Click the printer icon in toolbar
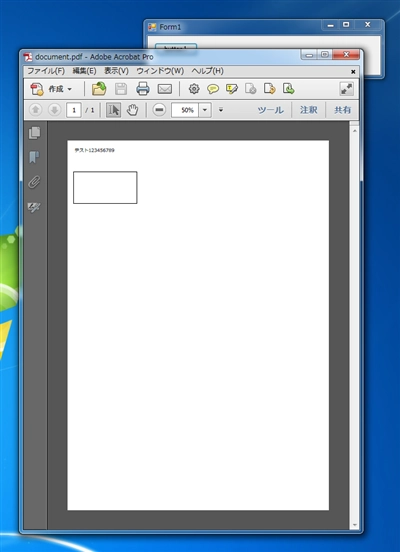 (x=143, y=89)
